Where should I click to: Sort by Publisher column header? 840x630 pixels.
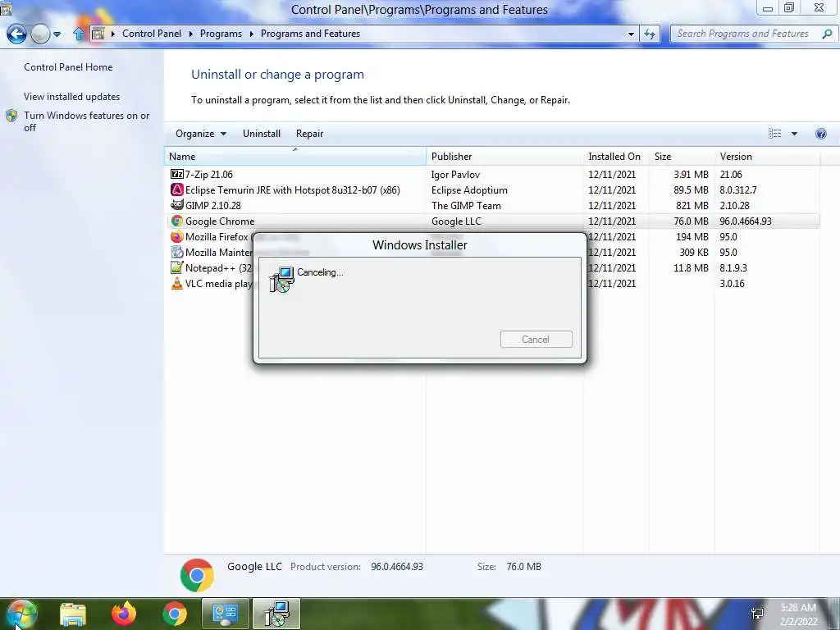pos(504,157)
